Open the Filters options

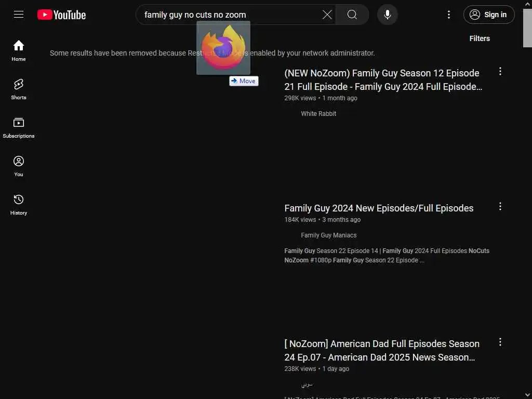click(480, 38)
